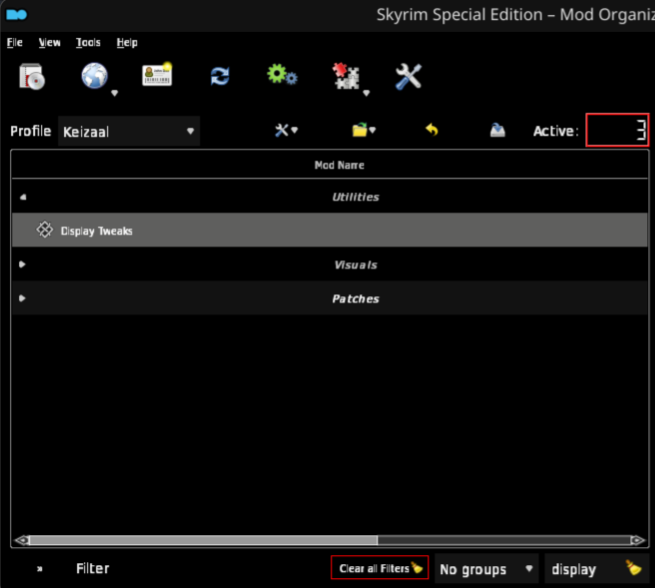The image size is (655, 588).
Task: Click the yellow restore backup arrow icon
Action: (432, 130)
